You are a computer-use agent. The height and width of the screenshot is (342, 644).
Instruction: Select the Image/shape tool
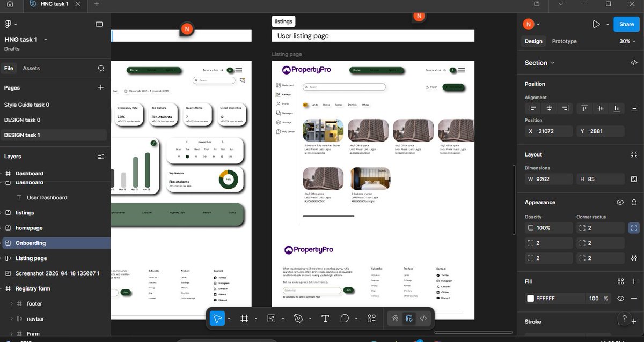click(x=271, y=318)
